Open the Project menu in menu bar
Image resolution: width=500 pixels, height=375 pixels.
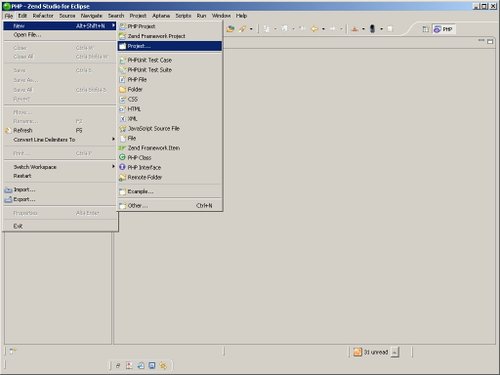(x=138, y=16)
